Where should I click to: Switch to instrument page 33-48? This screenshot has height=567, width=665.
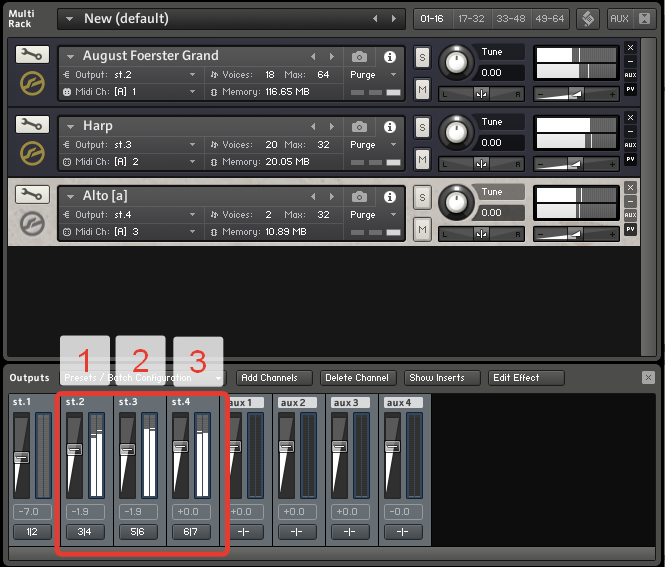tap(511, 19)
